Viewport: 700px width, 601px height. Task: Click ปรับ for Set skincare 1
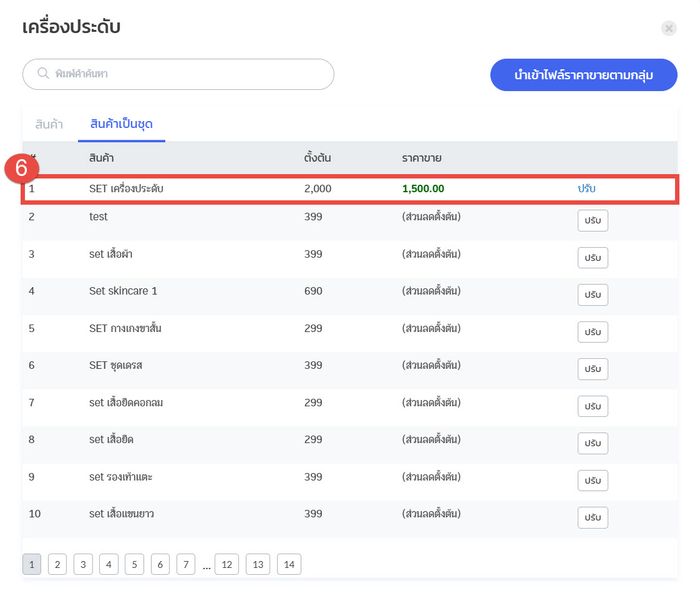tap(592, 295)
